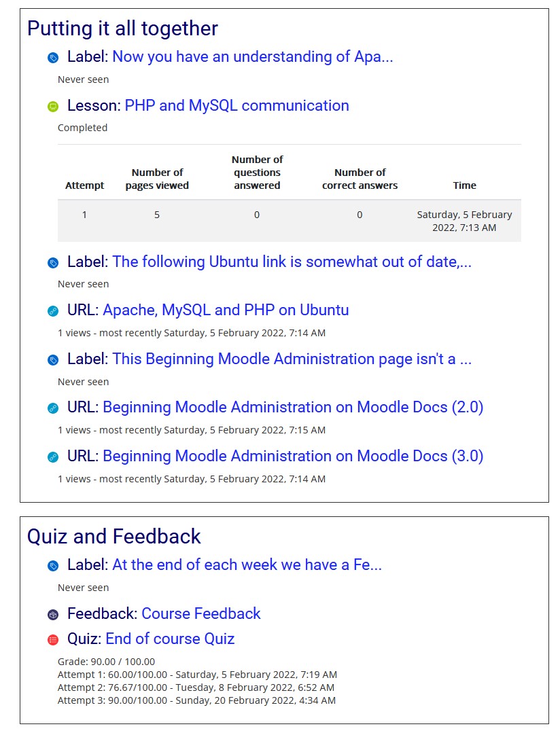Open the PHP and MySQL communication lesson link
The image size is (560, 733).
click(x=237, y=106)
